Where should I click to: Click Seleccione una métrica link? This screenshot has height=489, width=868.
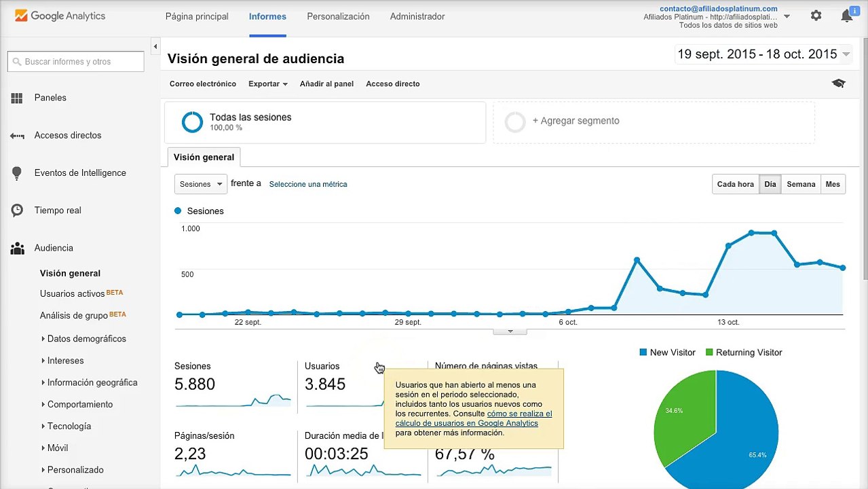tap(308, 184)
